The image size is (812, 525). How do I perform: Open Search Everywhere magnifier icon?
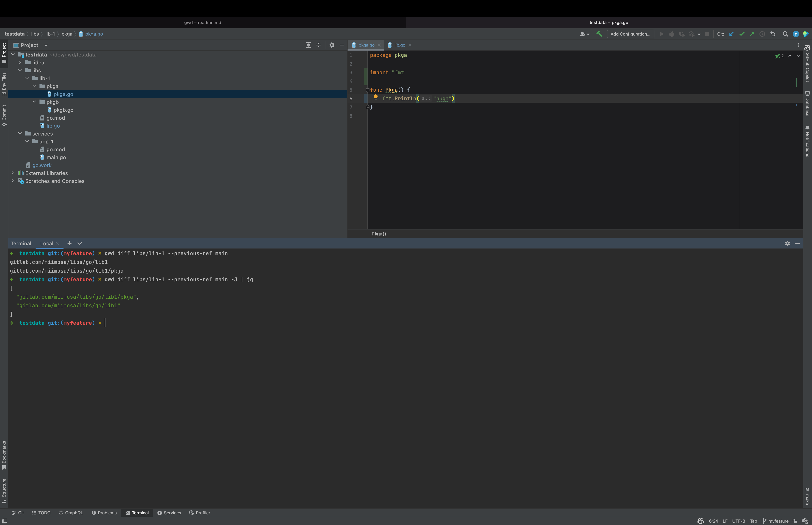coord(785,34)
